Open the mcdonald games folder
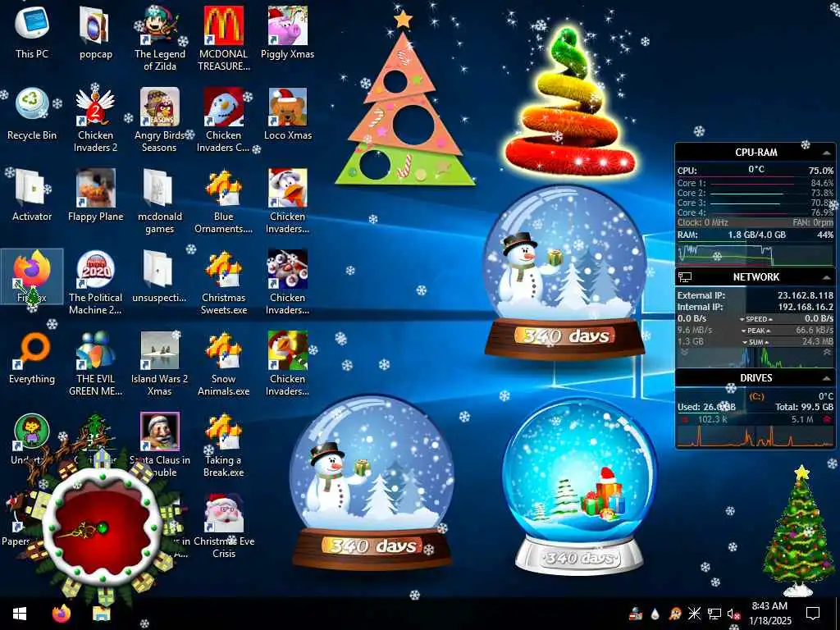 [x=160, y=202]
